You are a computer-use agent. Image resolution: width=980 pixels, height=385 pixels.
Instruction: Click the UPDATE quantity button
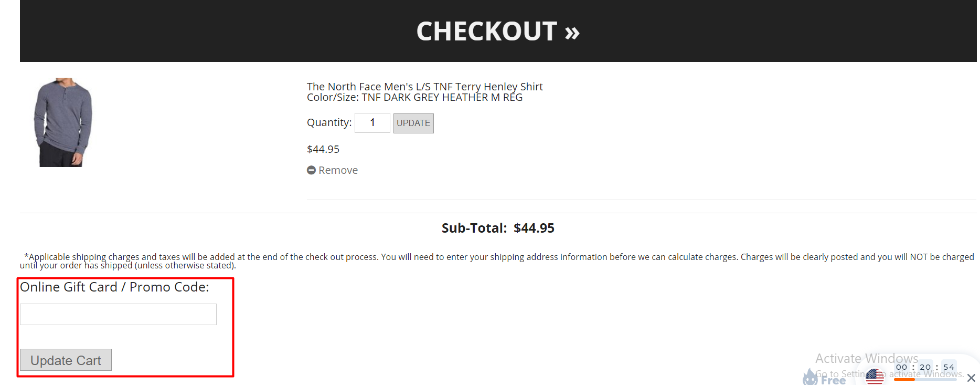click(x=413, y=123)
